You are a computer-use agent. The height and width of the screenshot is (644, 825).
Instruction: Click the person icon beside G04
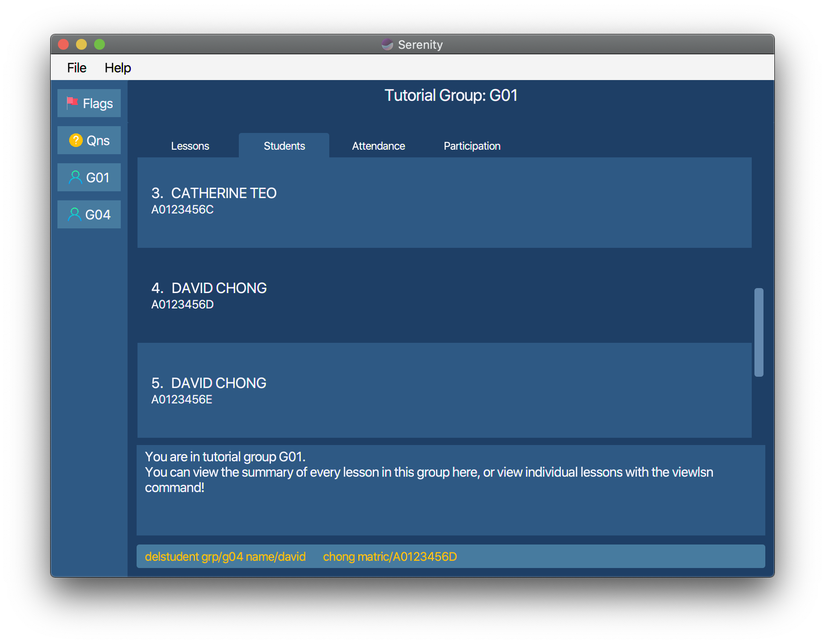[74, 214]
